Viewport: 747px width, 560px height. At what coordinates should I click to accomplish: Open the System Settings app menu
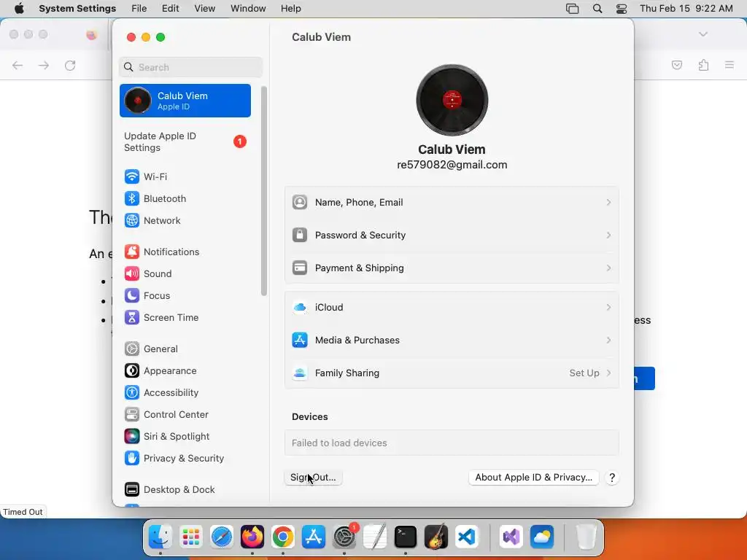[77, 9]
